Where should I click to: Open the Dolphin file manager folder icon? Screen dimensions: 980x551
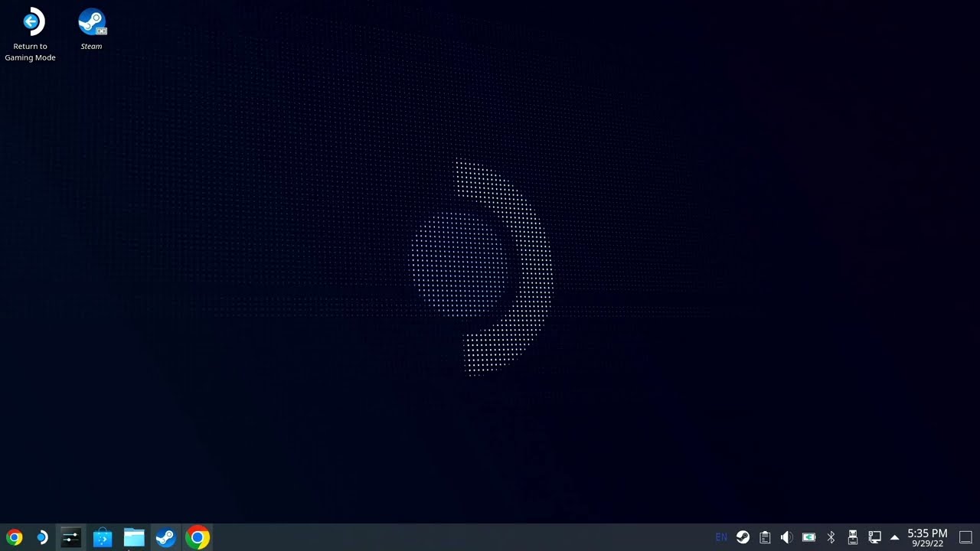(x=134, y=538)
